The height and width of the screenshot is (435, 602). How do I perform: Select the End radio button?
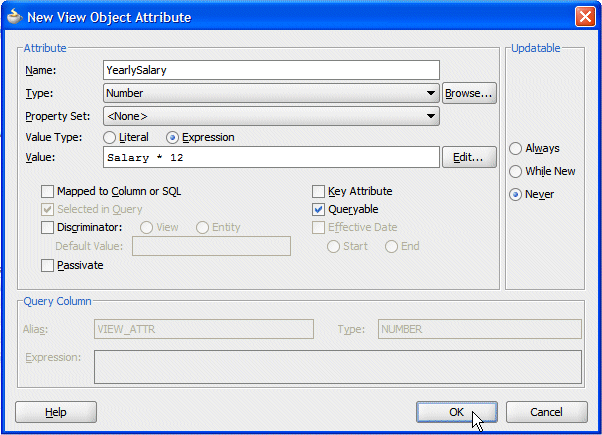(x=391, y=246)
